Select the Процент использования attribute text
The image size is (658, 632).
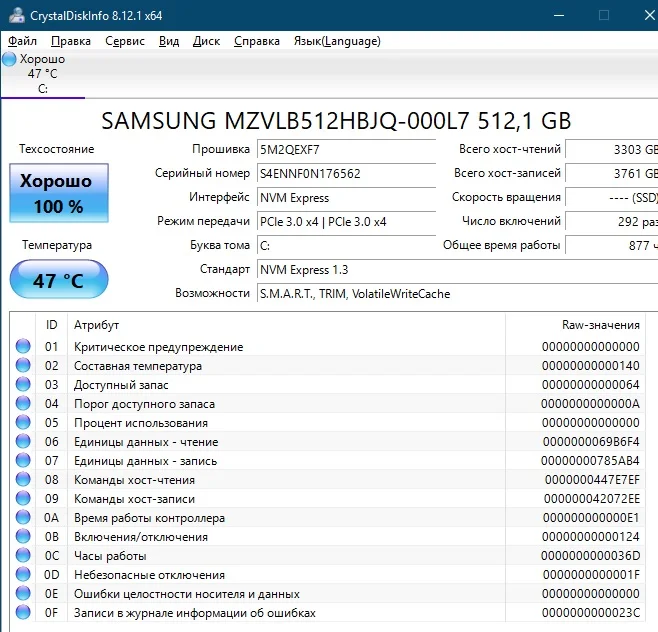pyautogui.click(x=141, y=423)
